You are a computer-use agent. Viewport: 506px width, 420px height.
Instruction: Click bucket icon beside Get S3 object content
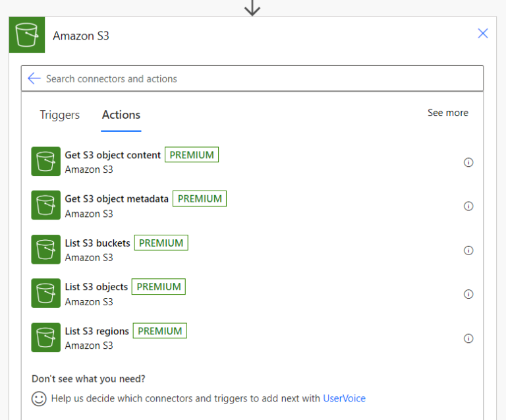pyautogui.click(x=46, y=162)
